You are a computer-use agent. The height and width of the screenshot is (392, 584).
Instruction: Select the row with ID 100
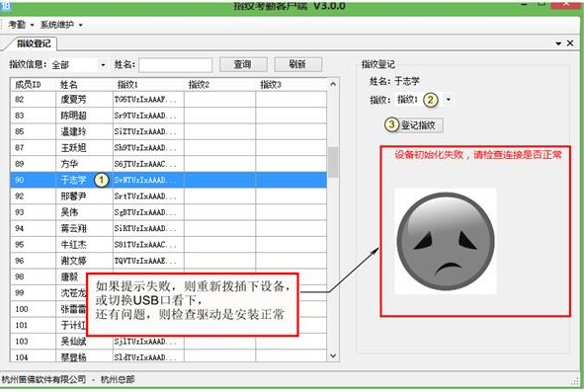click(x=48, y=309)
